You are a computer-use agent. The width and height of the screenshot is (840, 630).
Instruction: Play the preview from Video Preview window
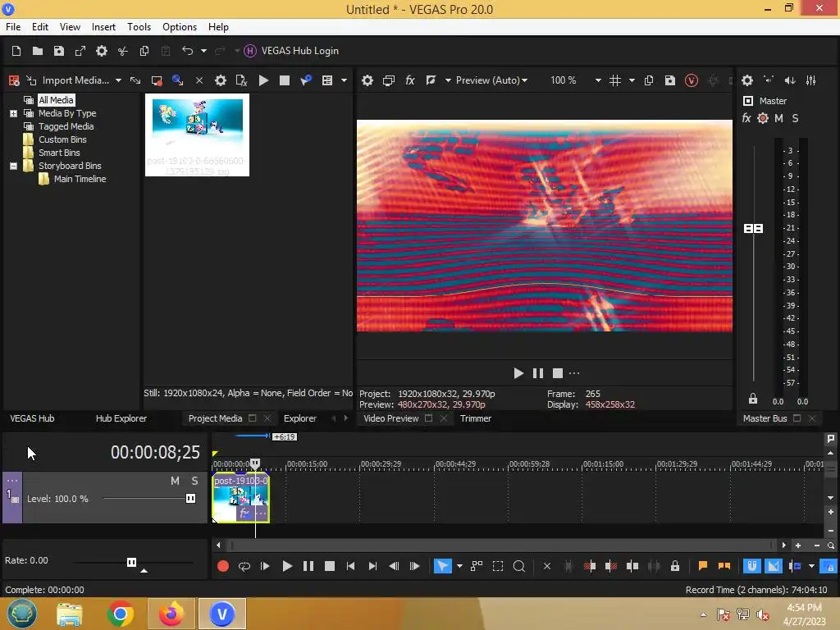tap(518, 373)
